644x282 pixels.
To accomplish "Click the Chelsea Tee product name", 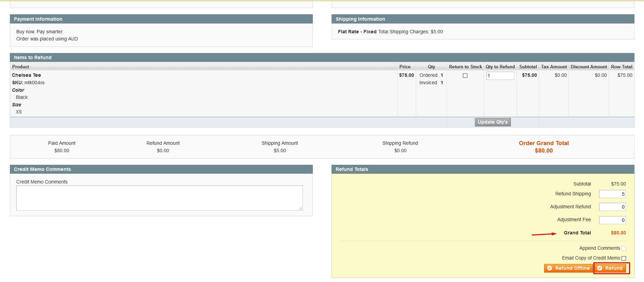I will point(26,75).
